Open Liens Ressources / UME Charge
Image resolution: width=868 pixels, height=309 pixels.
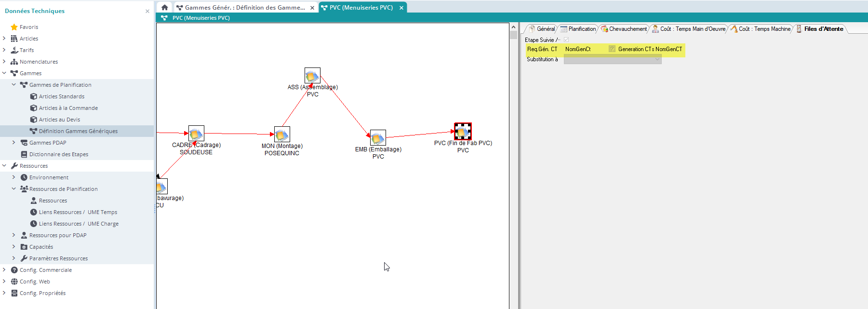(x=79, y=224)
